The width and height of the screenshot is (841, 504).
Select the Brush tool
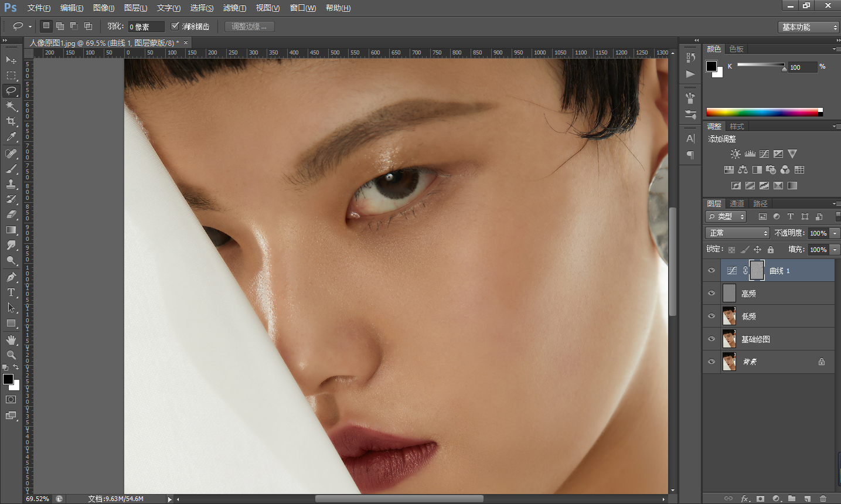click(x=11, y=169)
